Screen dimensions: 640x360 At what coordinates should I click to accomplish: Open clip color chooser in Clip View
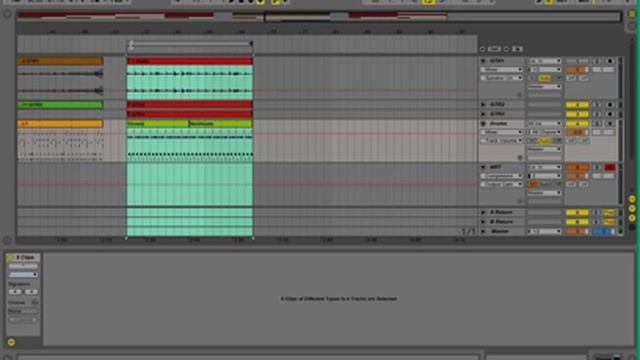[x=23, y=274]
